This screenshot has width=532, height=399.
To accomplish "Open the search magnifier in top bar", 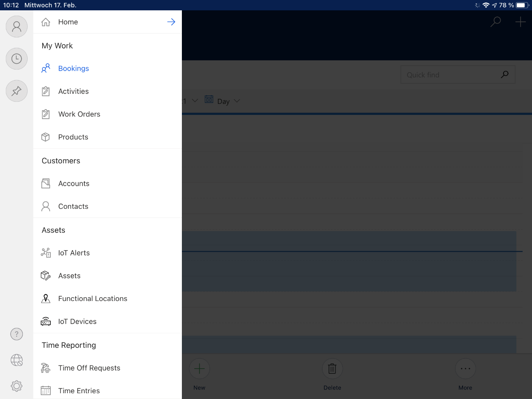I will pyautogui.click(x=495, y=22).
